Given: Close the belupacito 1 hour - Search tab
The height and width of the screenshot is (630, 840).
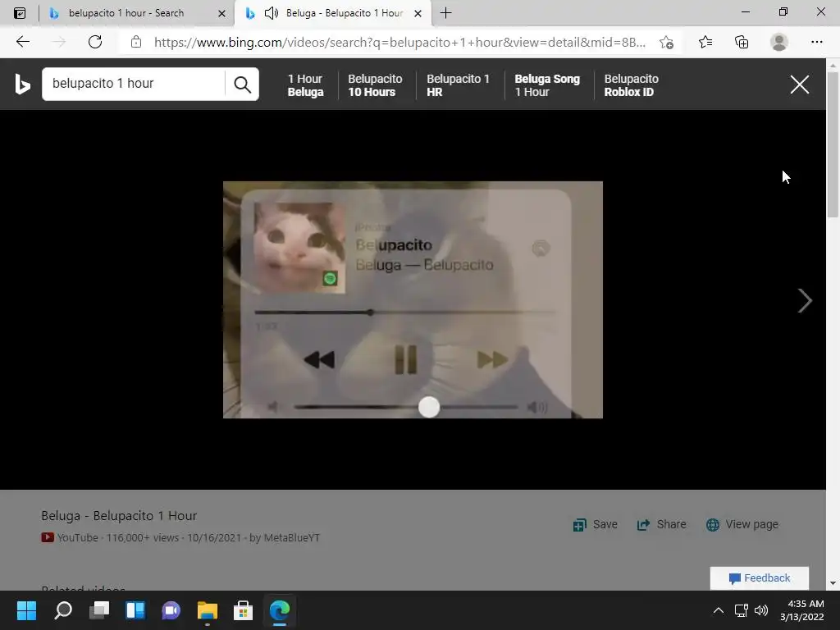Looking at the screenshot, I should pos(221,13).
